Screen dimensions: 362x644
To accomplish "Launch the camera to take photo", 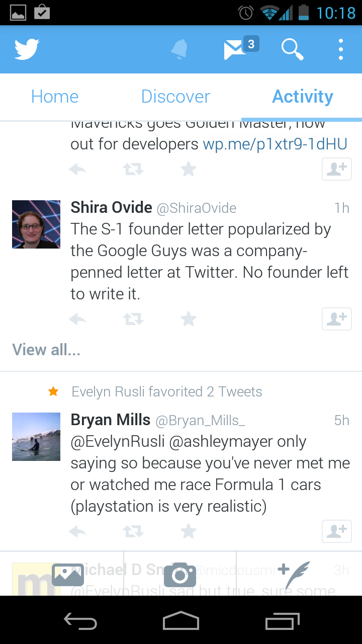I will click(180, 574).
